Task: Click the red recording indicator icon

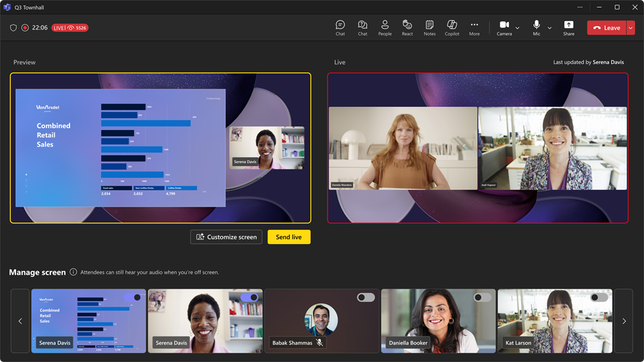Action: pyautogui.click(x=25, y=28)
